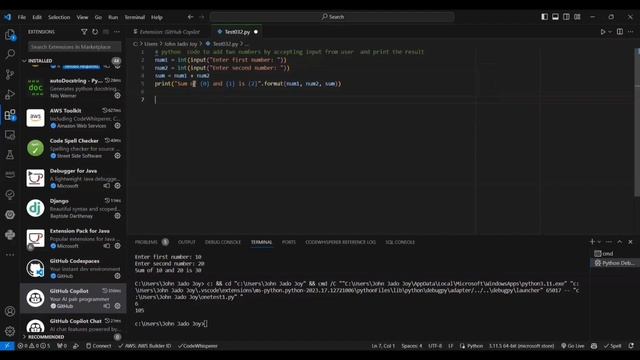The height and width of the screenshot is (360, 640).
Task: Open Accounts menu in activity bar
Action: (10, 311)
